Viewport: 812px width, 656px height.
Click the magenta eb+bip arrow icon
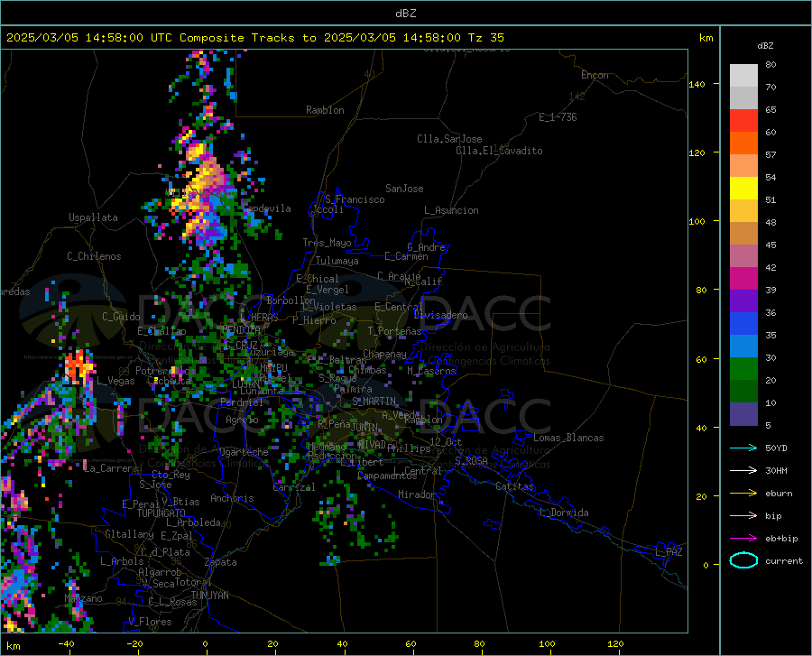pyautogui.click(x=743, y=539)
